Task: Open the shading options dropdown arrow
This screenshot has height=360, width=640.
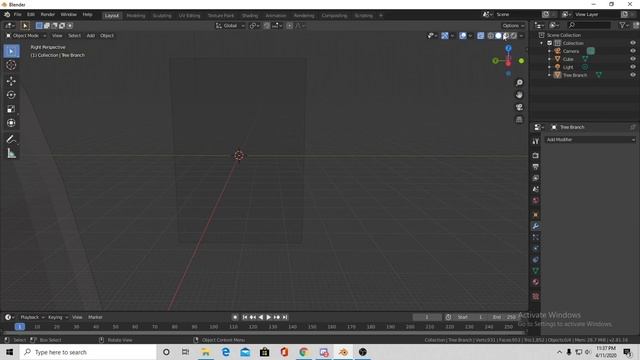Action: (522, 36)
